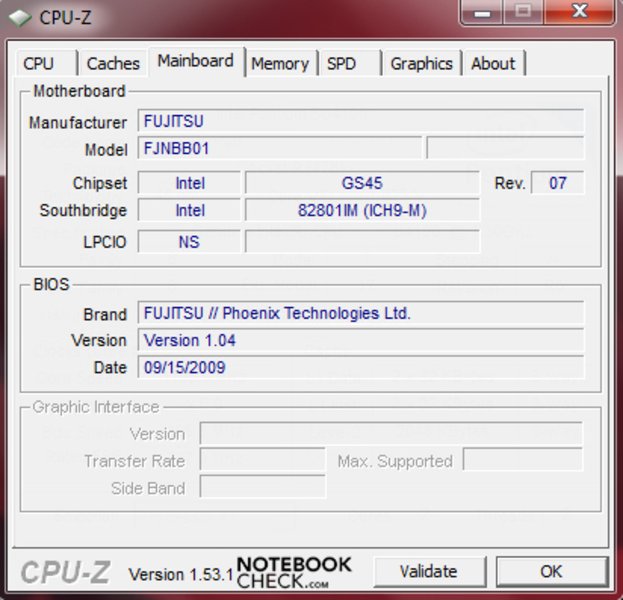Click the Version 1.53.1 footer text
This screenshot has width=623, height=600.
tap(181, 574)
